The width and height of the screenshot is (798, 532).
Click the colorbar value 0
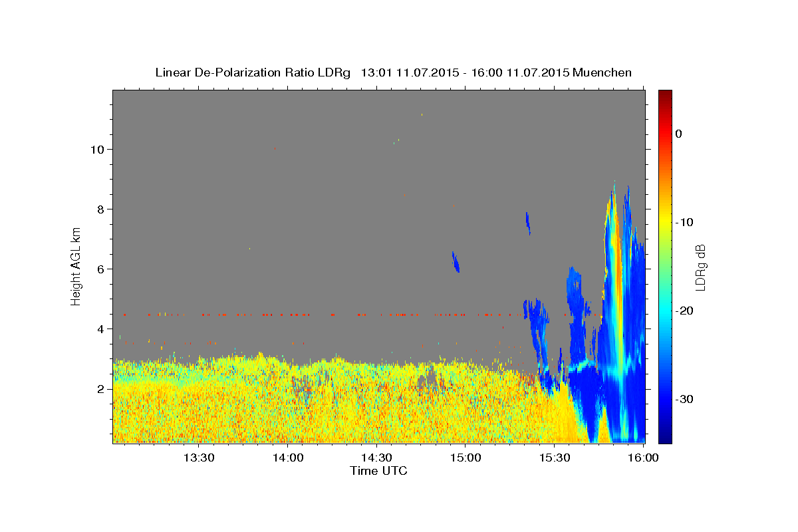coord(679,134)
